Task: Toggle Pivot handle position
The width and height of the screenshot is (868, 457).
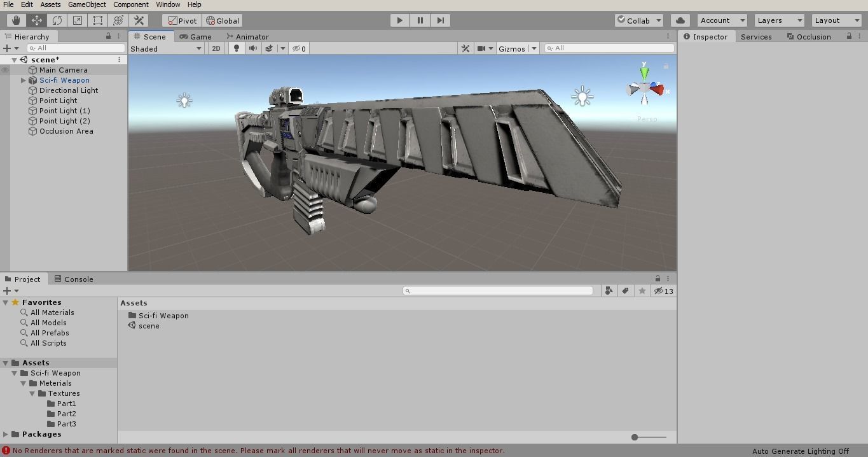Action: click(182, 20)
